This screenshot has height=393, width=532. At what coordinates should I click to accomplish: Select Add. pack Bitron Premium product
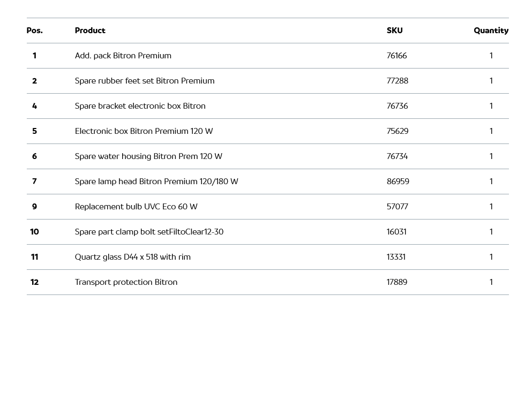(123, 56)
